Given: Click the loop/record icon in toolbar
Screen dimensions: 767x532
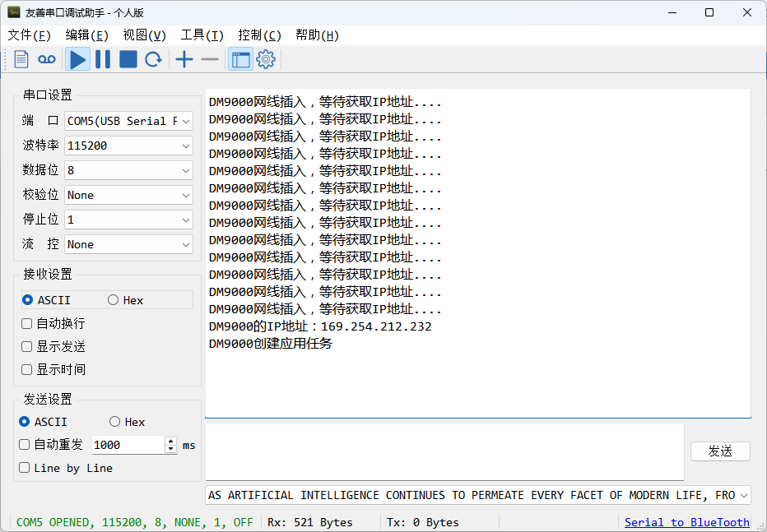Looking at the screenshot, I should pyautogui.click(x=47, y=59).
